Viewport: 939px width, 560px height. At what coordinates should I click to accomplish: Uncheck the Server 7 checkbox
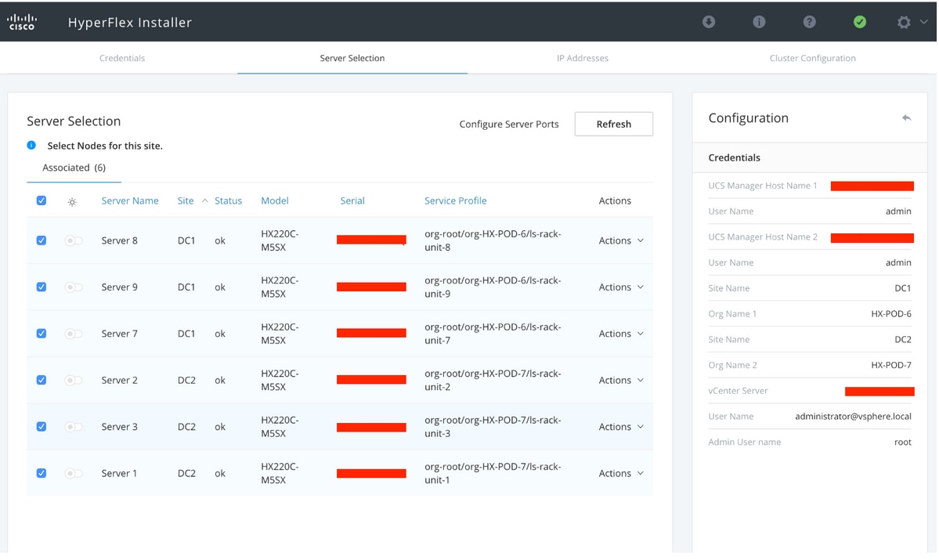click(x=42, y=334)
